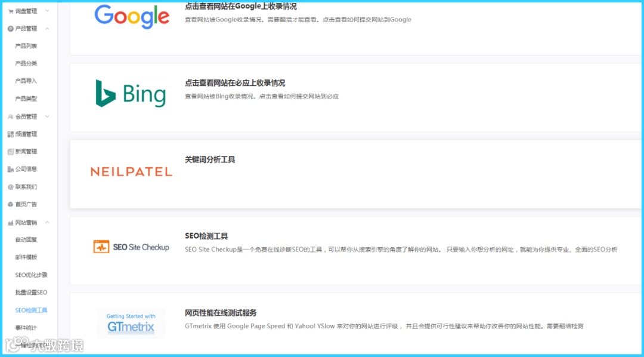Select highlighted SEO检测工具 sidebar item
This screenshot has width=644, height=357.
[31, 310]
